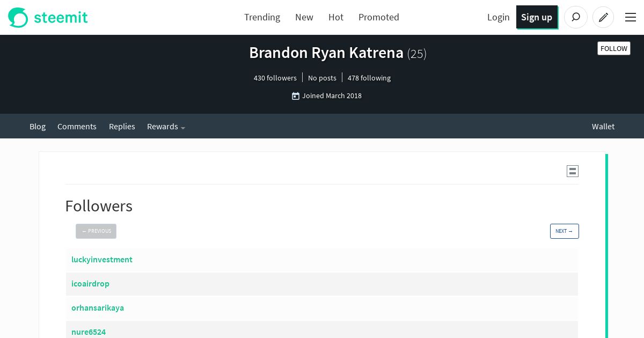
Task: Click the calendar icon beside Joined March 2018
Action: coord(296,96)
